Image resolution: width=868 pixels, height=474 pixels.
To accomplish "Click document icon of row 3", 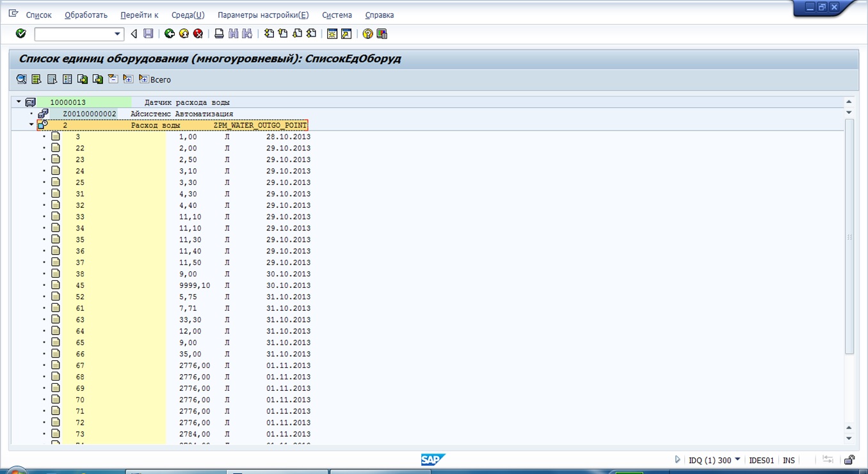I will 56,136.
